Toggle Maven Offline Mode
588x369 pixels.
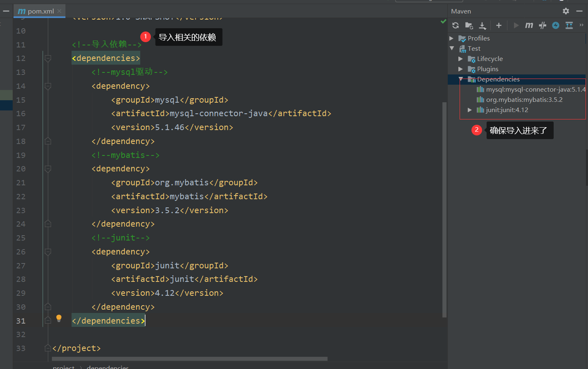coord(543,25)
